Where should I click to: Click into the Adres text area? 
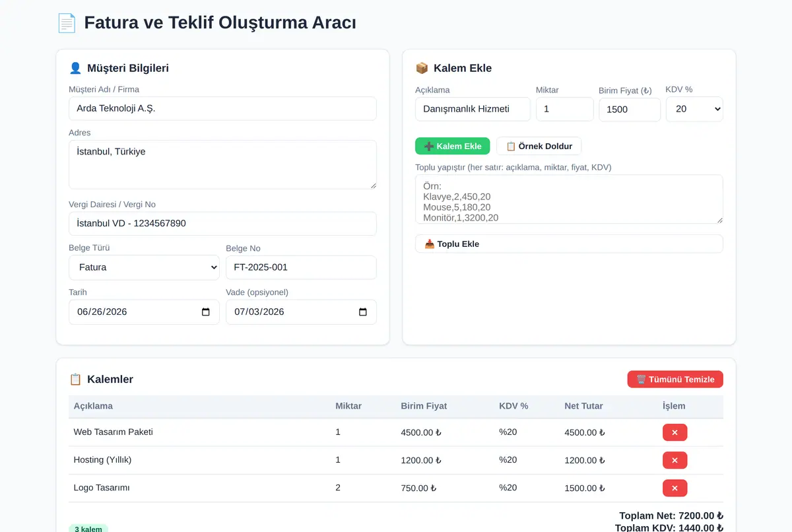tap(222, 164)
